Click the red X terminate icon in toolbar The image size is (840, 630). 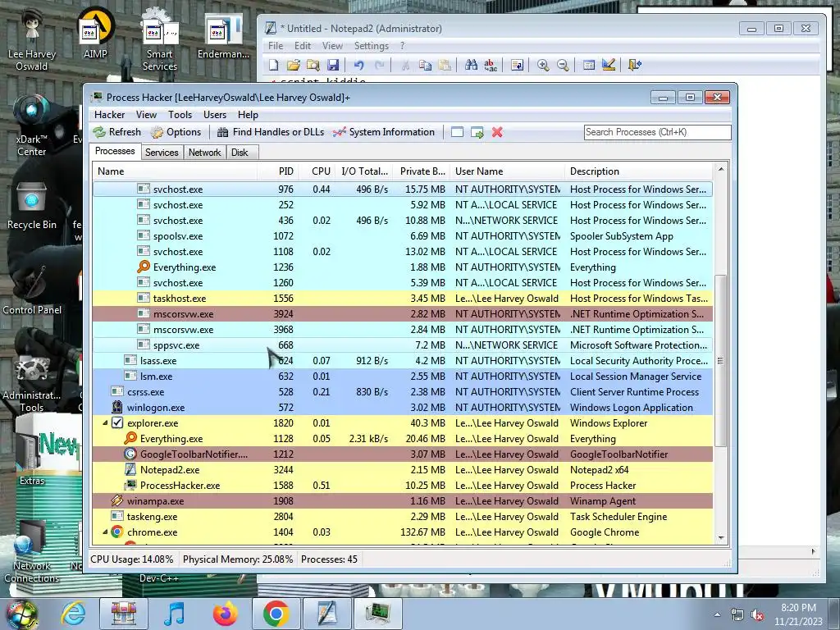point(497,132)
